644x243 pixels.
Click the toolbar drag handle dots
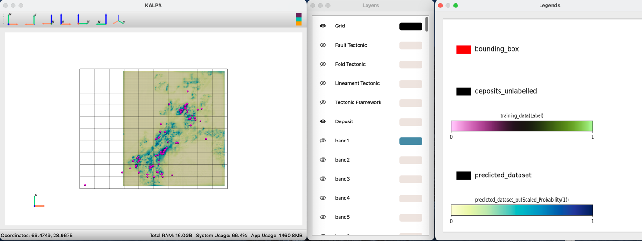pyautogui.click(x=3, y=20)
